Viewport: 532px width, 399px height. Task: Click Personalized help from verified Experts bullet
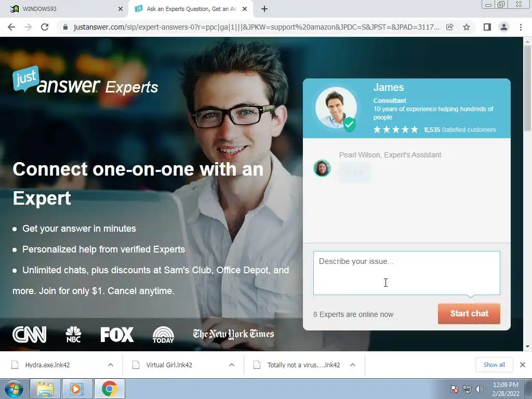(x=103, y=249)
